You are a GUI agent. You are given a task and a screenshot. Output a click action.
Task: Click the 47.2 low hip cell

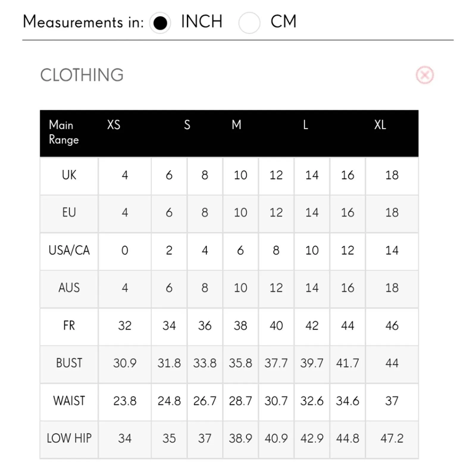392,440
